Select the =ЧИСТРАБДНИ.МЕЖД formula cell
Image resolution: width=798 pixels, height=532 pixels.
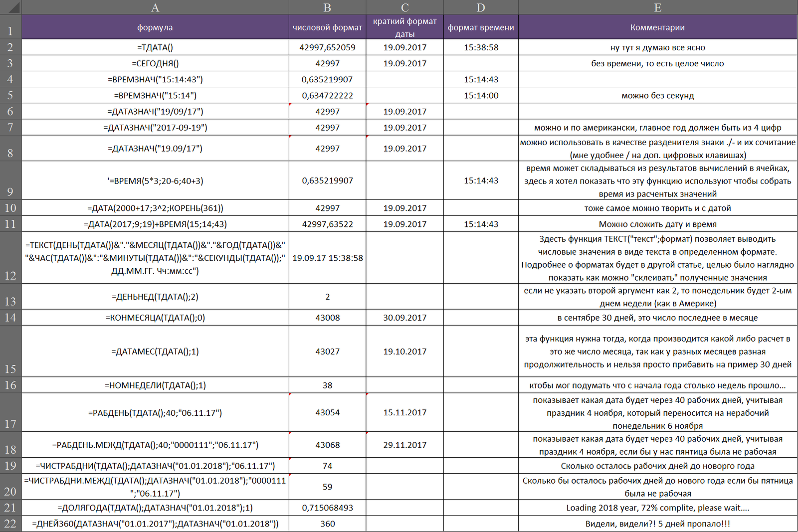[155, 487]
